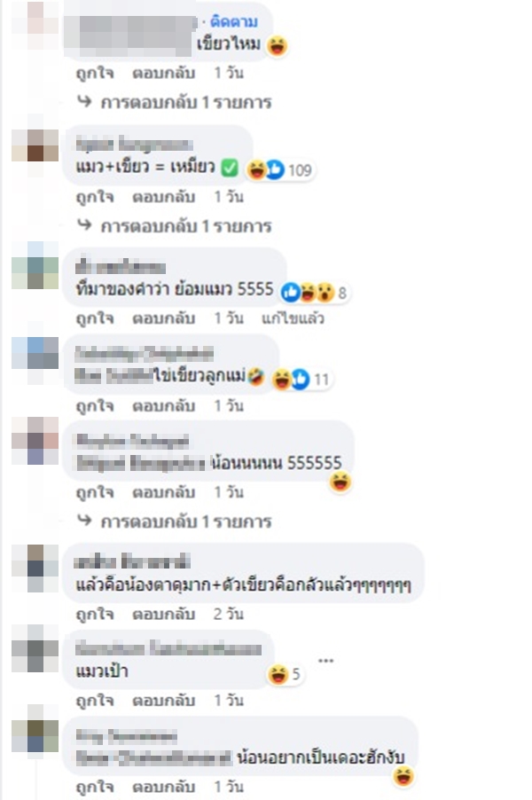Click the laughing reaction on "เขียวไหม" comment
The width and height of the screenshot is (532, 800).
[277, 46]
